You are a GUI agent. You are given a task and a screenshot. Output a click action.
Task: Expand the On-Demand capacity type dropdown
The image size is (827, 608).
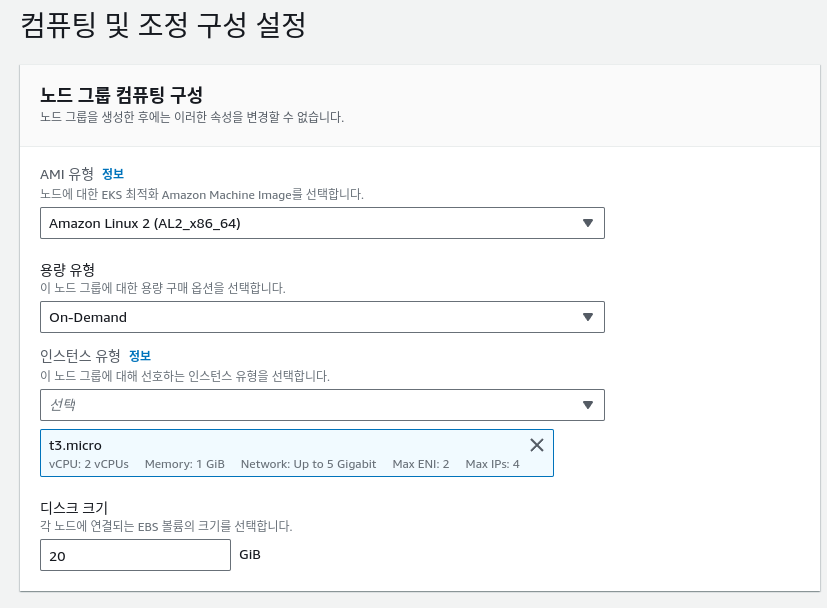click(x=322, y=317)
